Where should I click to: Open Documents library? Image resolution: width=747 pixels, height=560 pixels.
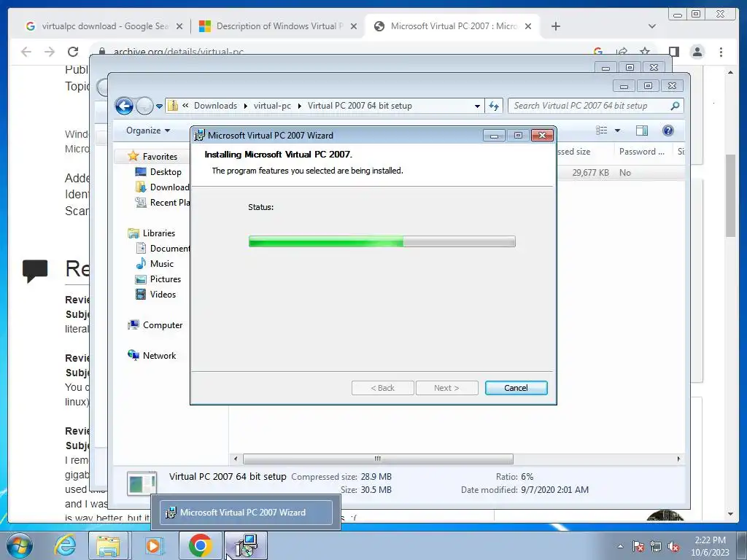tap(163, 248)
